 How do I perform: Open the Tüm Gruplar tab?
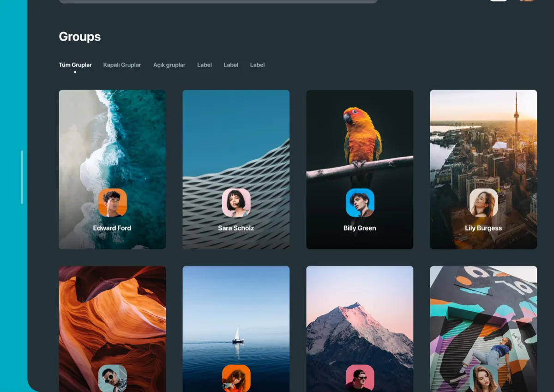pos(75,65)
